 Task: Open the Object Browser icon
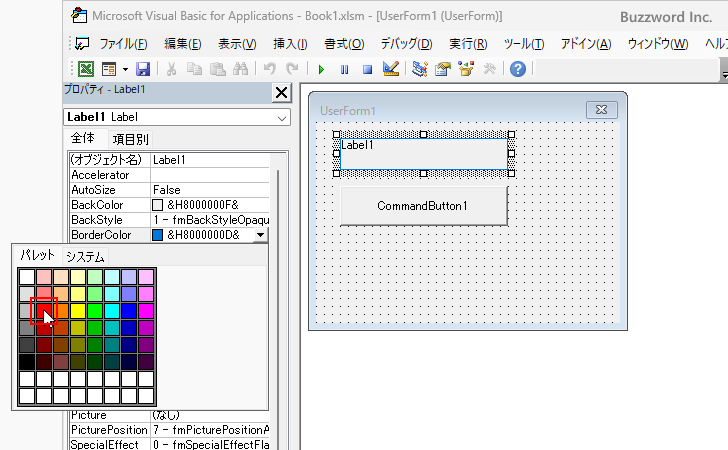(x=466, y=69)
